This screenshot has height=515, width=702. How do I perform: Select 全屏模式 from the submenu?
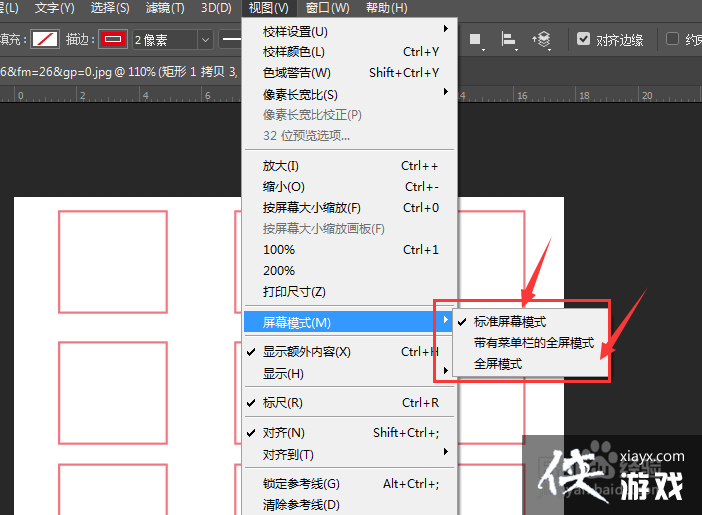(498, 364)
